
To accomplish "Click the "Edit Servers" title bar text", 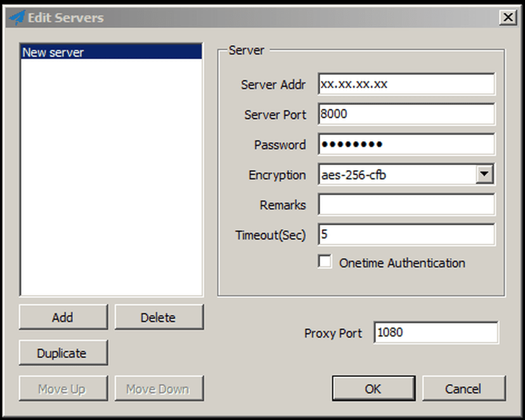I will pos(66,18).
